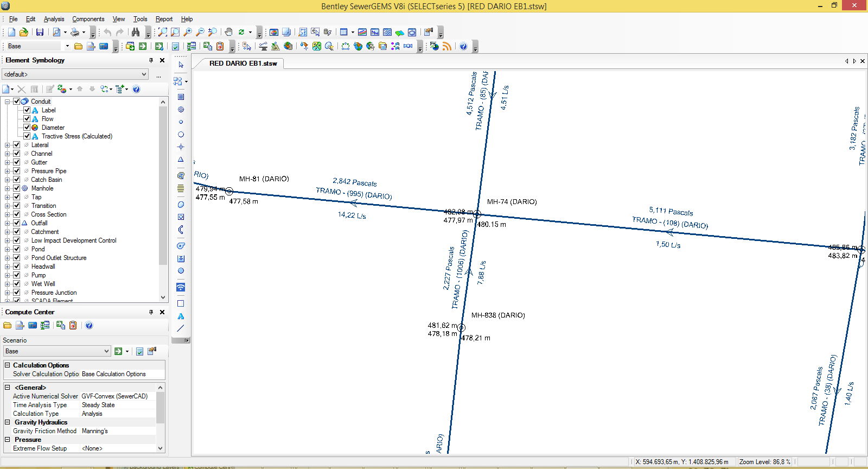Click the help icon in the main toolbar
868x469 pixels.
pos(463,47)
